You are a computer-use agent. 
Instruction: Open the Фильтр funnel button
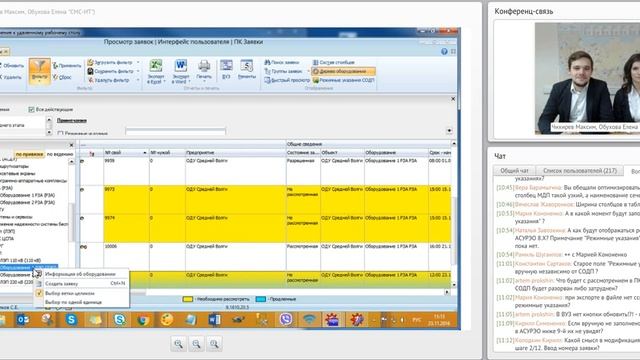coord(40,71)
